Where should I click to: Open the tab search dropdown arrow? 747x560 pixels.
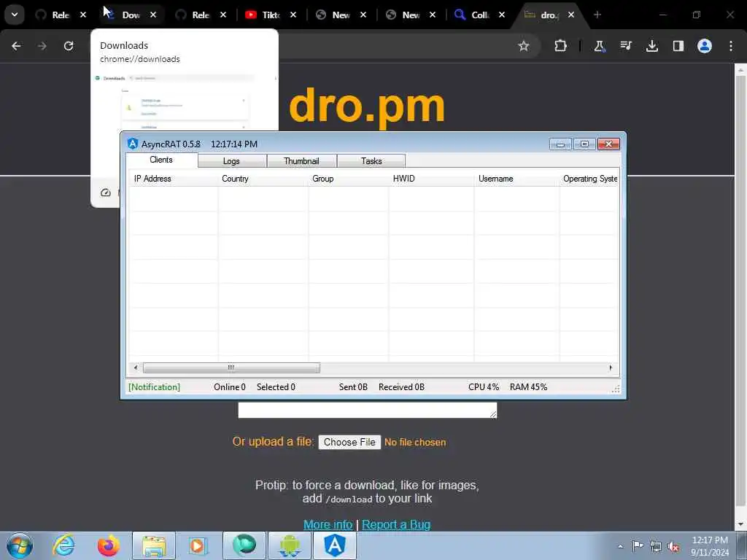tap(15, 15)
